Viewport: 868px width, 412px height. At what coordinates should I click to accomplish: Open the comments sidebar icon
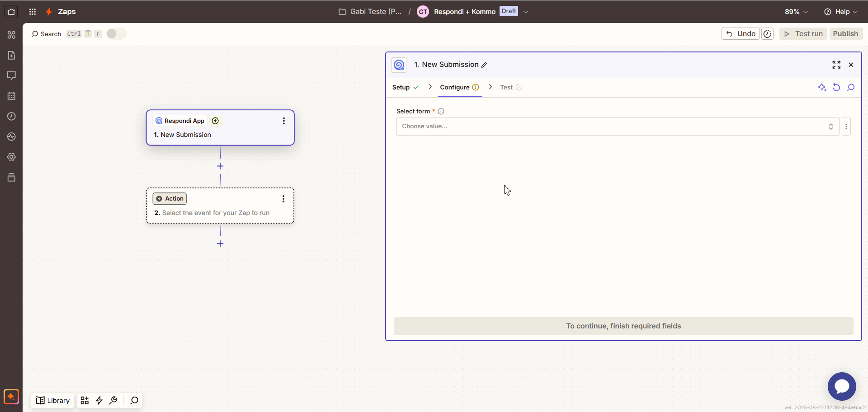pos(11,75)
